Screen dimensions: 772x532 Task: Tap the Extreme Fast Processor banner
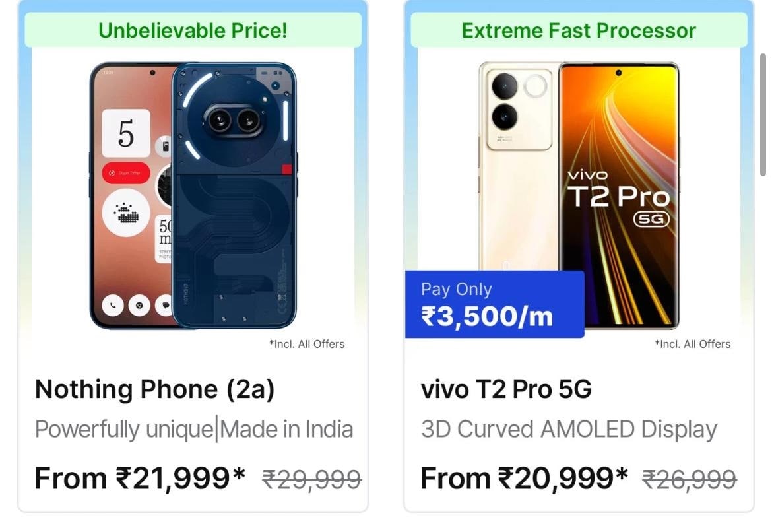(579, 30)
